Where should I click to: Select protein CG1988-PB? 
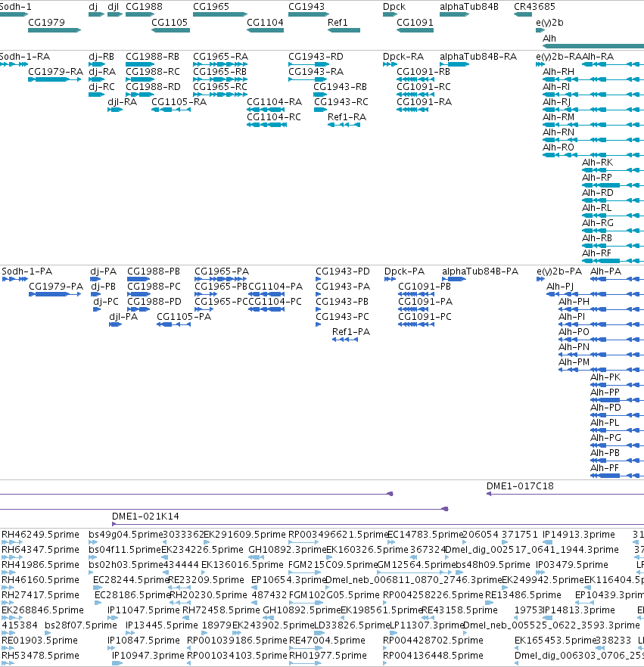(x=138, y=279)
